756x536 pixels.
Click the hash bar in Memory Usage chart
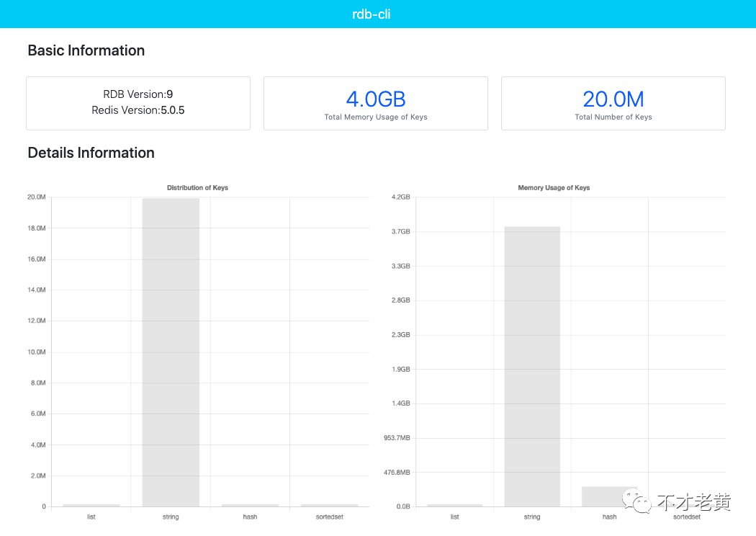(x=609, y=496)
